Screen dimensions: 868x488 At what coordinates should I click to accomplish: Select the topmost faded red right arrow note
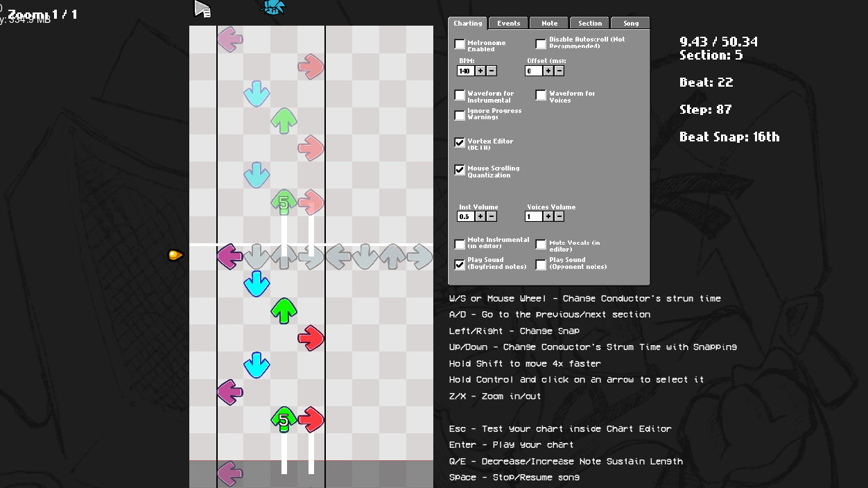point(311,67)
